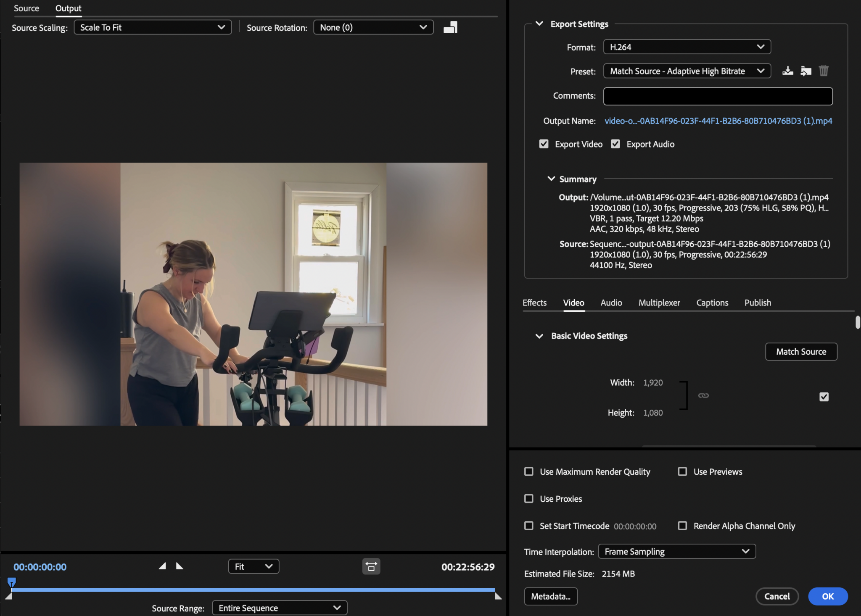Enable Use Maximum Render Quality
Image resolution: width=861 pixels, height=616 pixels.
pos(528,471)
